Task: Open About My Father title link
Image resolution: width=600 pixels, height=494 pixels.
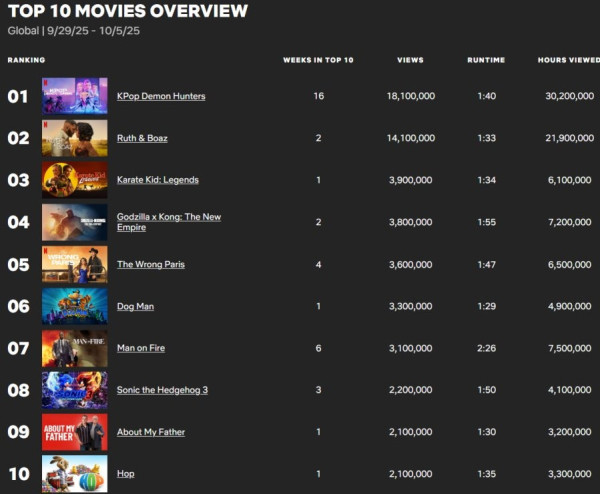Action: [151, 432]
